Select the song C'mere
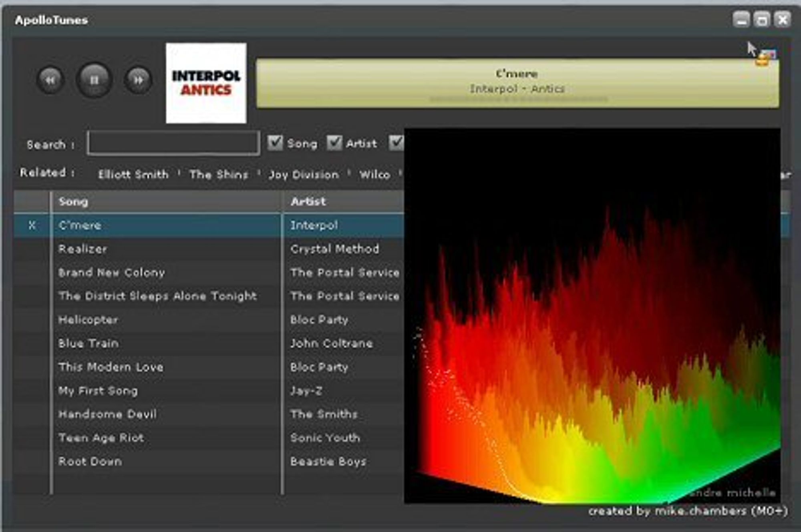The height and width of the screenshot is (532, 801). coord(80,225)
